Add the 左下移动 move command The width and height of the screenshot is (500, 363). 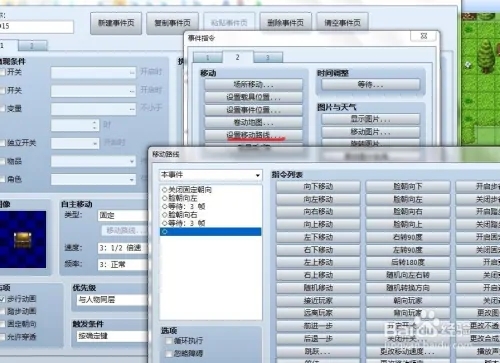coord(318,237)
